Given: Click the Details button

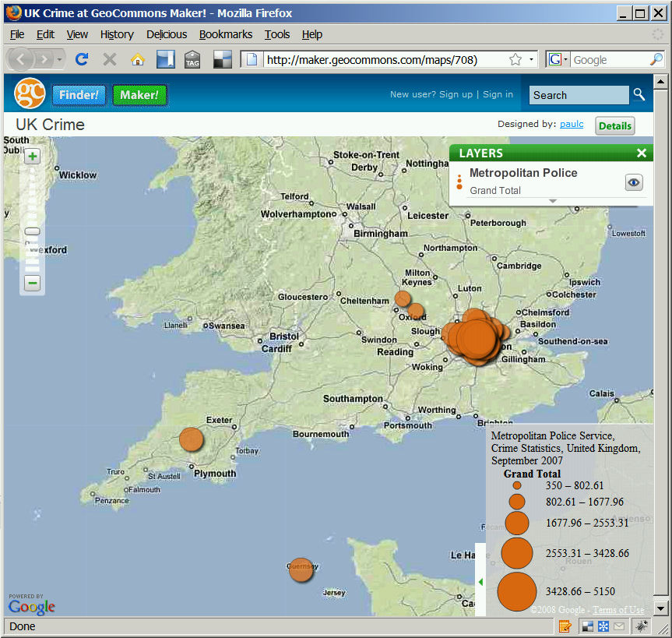Looking at the screenshot, I should pyautogui.click(x=614, y=125).
